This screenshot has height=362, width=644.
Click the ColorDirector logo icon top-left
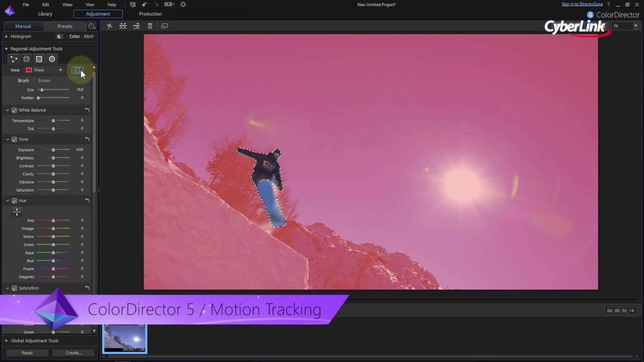point(10,11)
